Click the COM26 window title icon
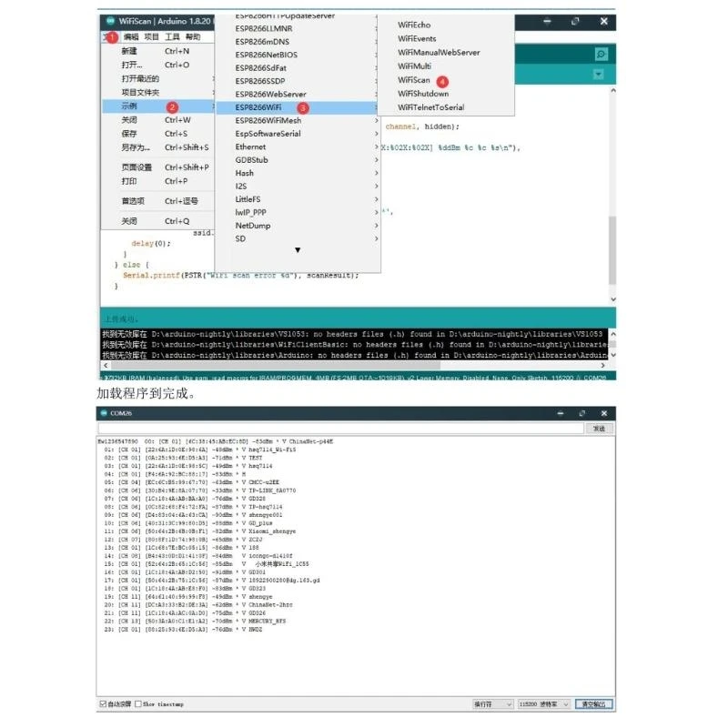This screenshot has width=728, height=728. click(104, 413)
